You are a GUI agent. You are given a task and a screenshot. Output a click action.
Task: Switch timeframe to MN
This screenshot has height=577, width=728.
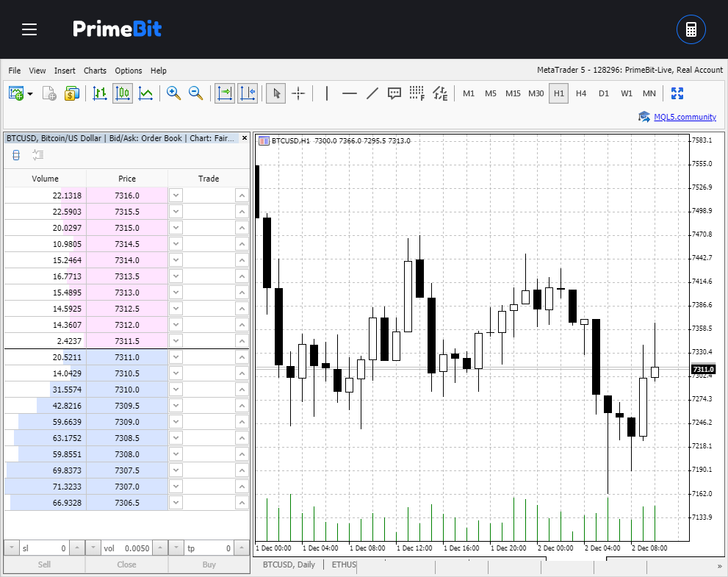tap(649, 93)
